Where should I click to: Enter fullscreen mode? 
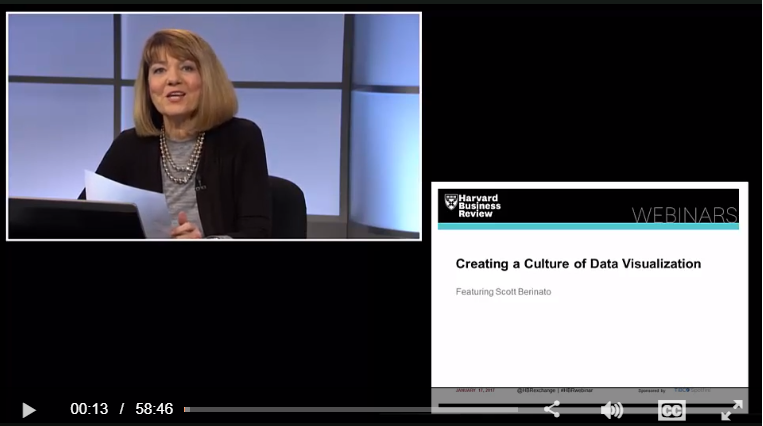coord(732,410)
